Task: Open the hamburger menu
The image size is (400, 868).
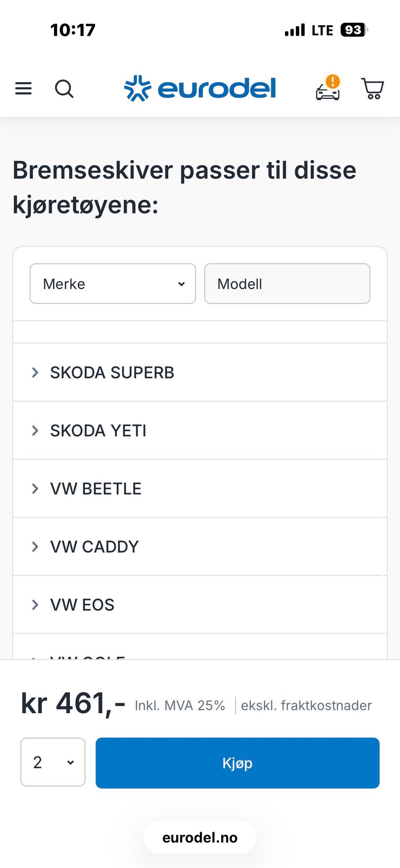Action: [x=23, y=88]
